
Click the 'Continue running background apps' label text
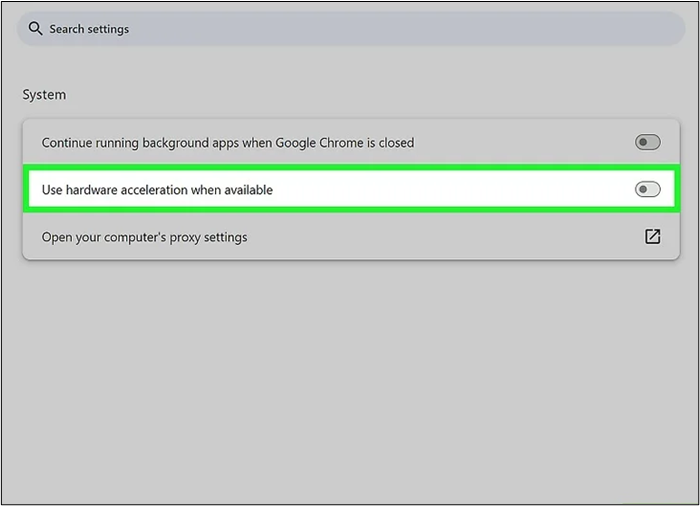pos(150,143)
